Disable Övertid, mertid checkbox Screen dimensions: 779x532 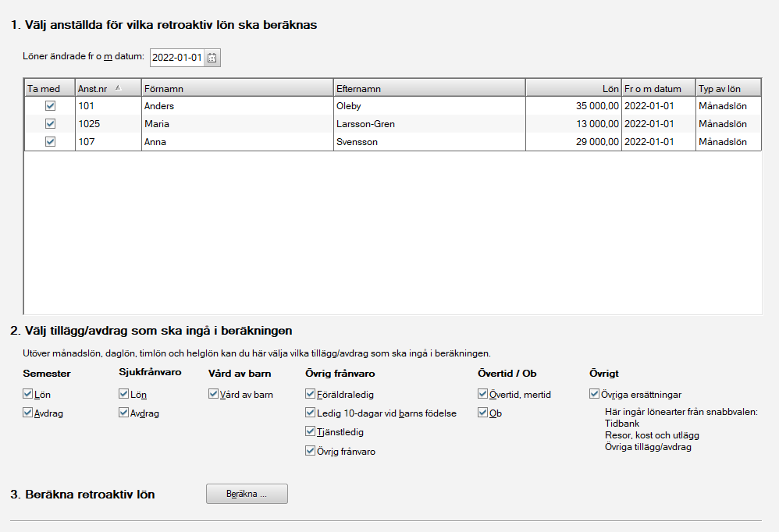click(483, 395)
